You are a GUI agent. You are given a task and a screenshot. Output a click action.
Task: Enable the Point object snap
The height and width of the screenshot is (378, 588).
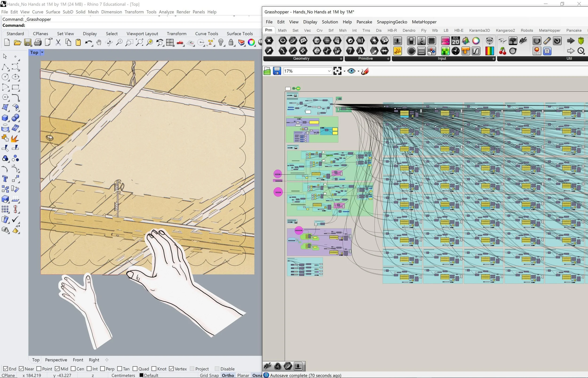(x=39, y=369)
